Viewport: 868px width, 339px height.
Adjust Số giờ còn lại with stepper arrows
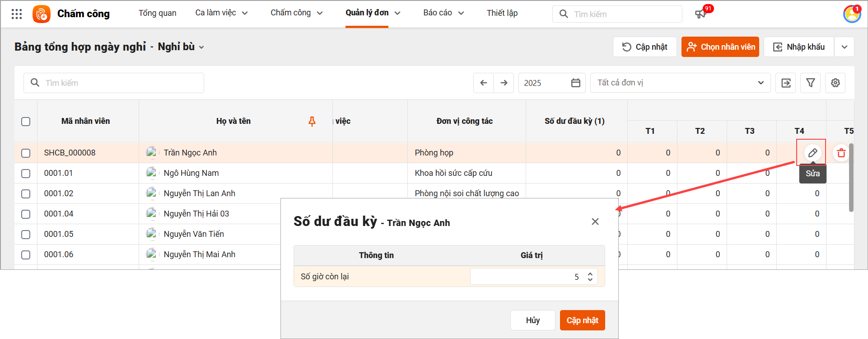tap(590, 277)
